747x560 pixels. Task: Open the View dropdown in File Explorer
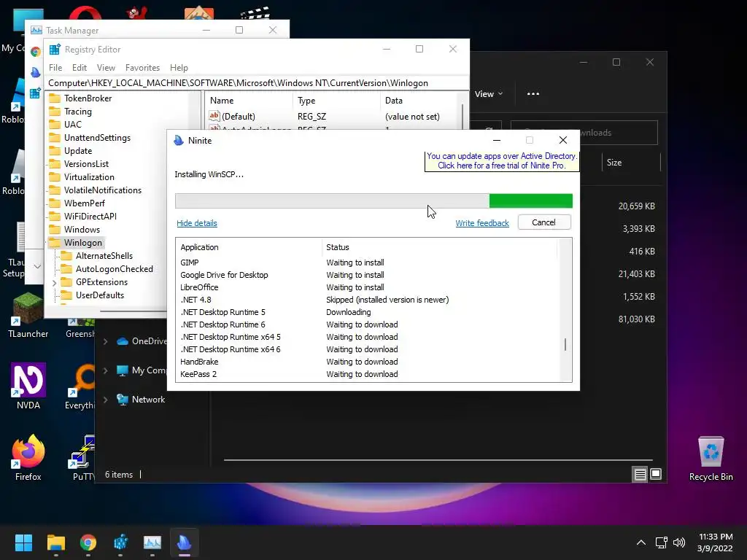pos(488,94)
